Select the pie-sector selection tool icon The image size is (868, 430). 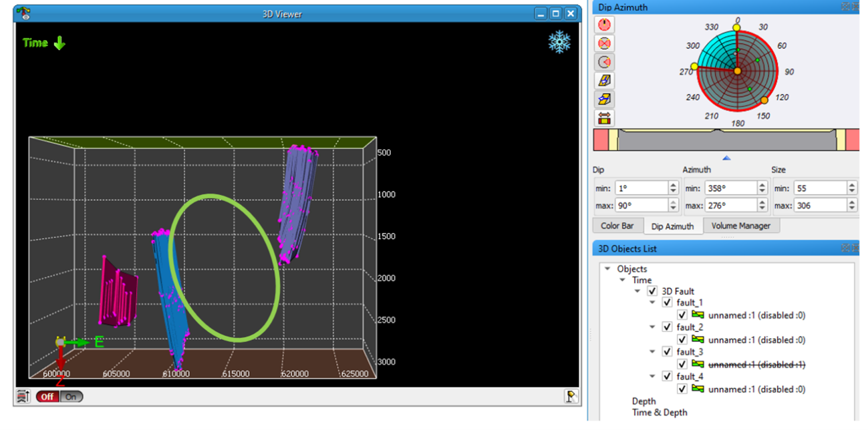coord(604,62)
